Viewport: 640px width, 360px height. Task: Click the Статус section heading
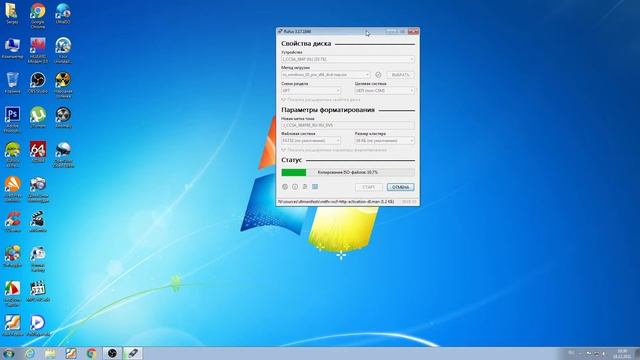click(291, 160)
